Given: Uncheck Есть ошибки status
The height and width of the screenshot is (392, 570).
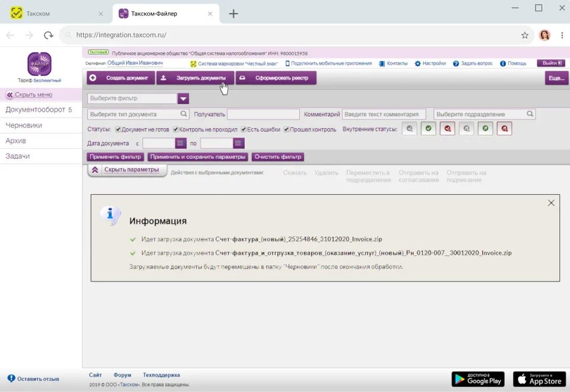Looking at the screenshot, I should 243,129.
